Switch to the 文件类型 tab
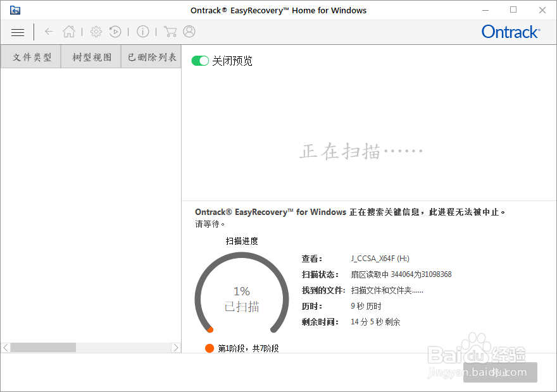Viewport: 557px width, 392px height. 31,56
